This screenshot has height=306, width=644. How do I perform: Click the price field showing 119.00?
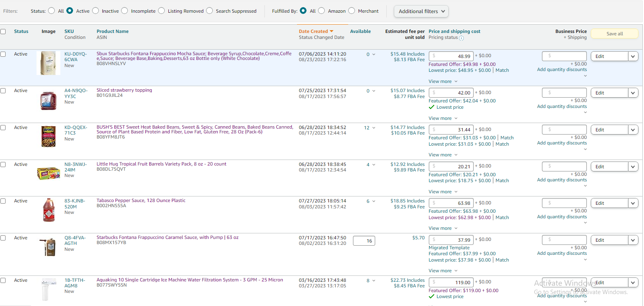click(451, 282)
